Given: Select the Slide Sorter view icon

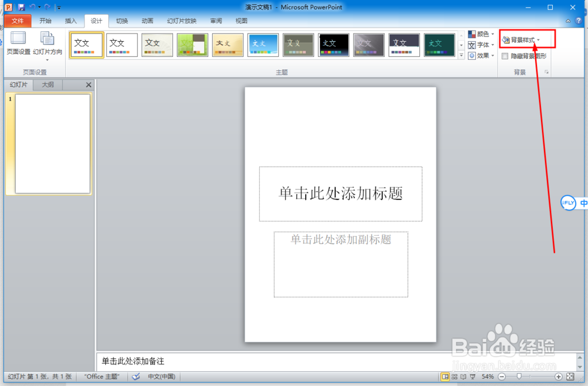Looking at the screenshot, I should (453, 376).
